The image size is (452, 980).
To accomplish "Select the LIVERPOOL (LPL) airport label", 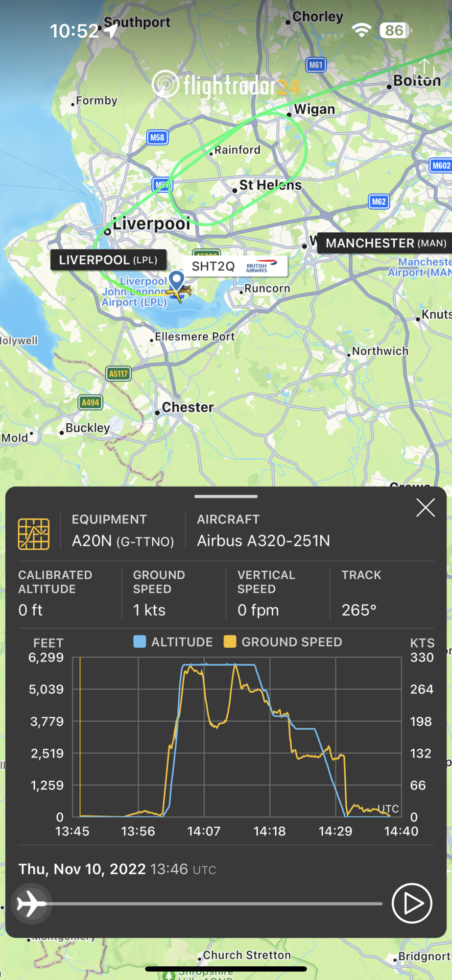I will pyautogui.click(x=108, y=260).
